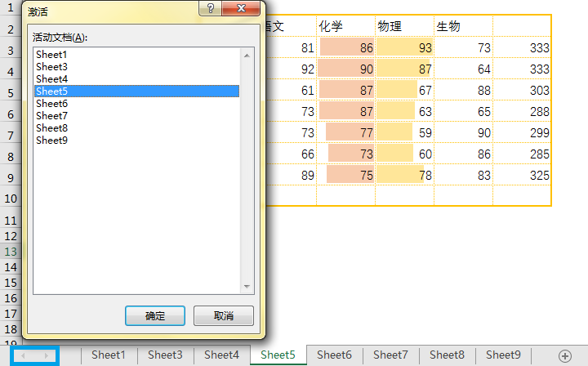This screenshot has width=588, height=366.
Task: Open the Sheet8 tab
Action: tap(447, 355)
